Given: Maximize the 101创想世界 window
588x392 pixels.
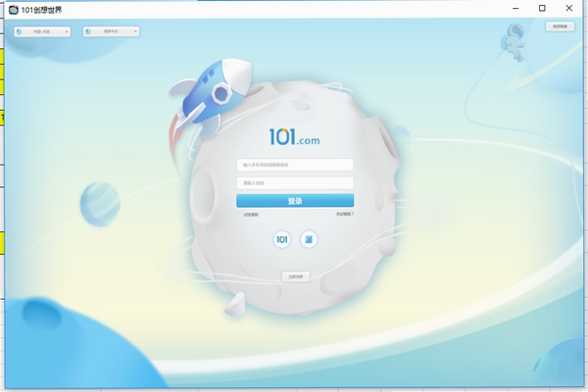Looking at the screenshot, I should tap(542, 8).
